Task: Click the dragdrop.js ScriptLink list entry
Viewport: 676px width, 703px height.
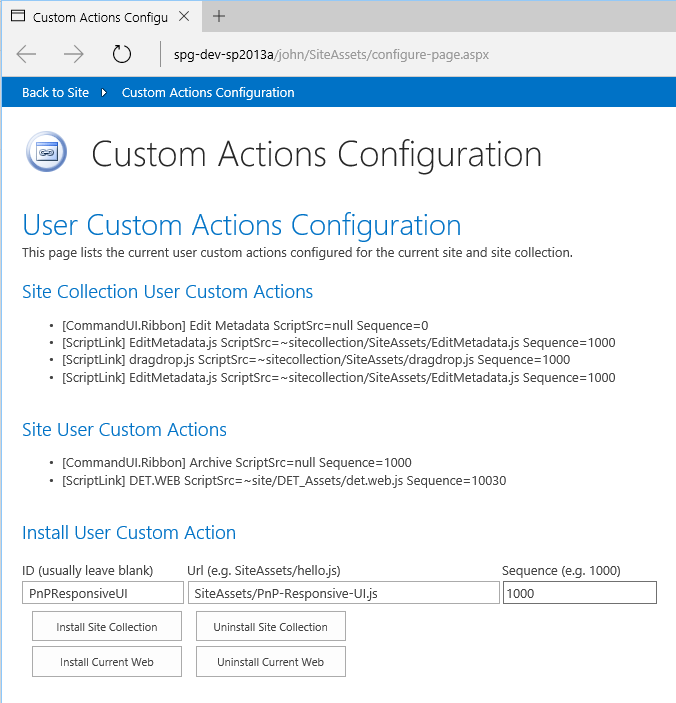Action: [315, 360]
